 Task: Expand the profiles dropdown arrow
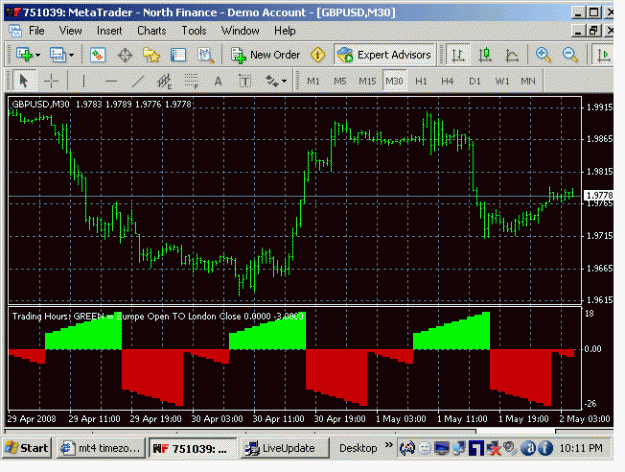[x=71, y=55]
